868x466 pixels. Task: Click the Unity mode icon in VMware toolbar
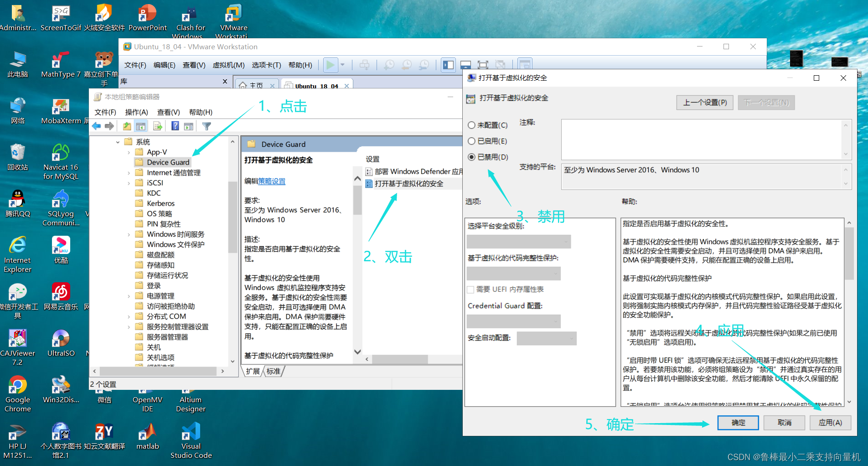(500, 65)
